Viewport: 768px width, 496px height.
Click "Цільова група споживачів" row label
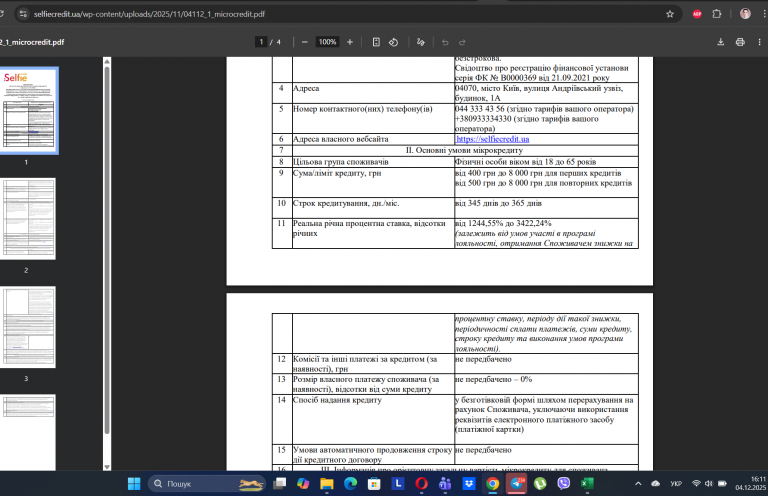tap(340, 162)
